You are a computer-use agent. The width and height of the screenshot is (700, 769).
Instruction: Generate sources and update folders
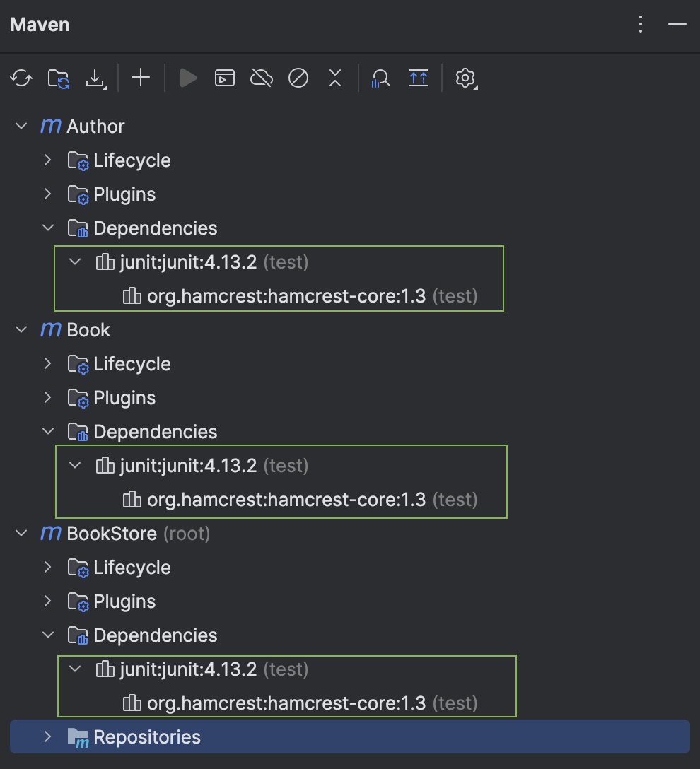(58, 78)
